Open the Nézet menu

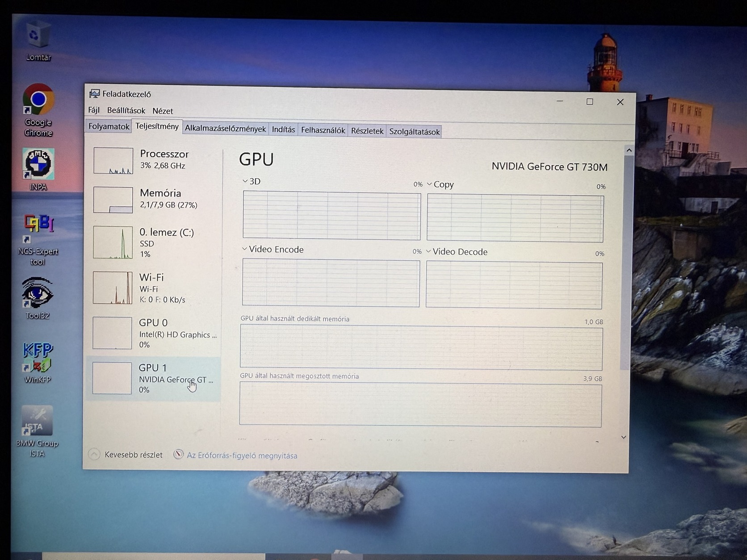coord(163,111)
